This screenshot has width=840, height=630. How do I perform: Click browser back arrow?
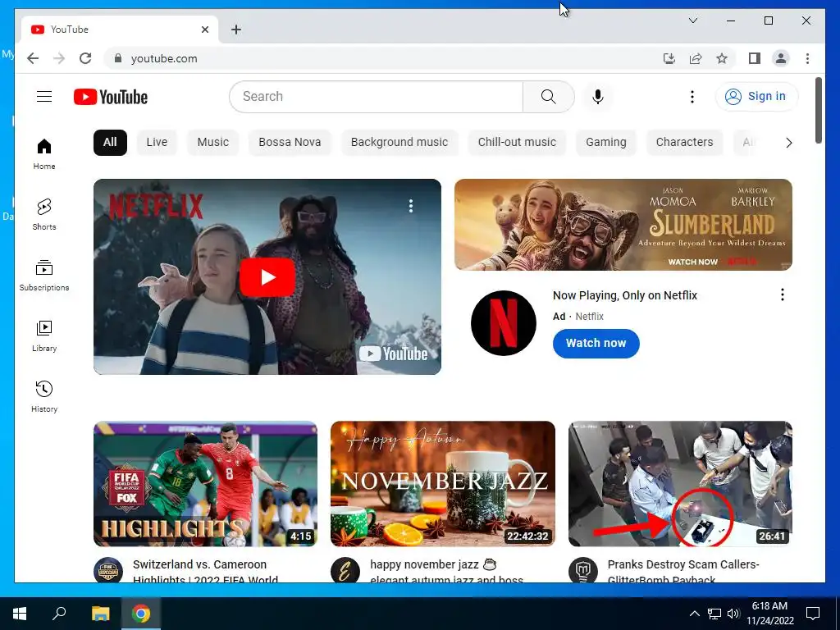coord(33,58)
